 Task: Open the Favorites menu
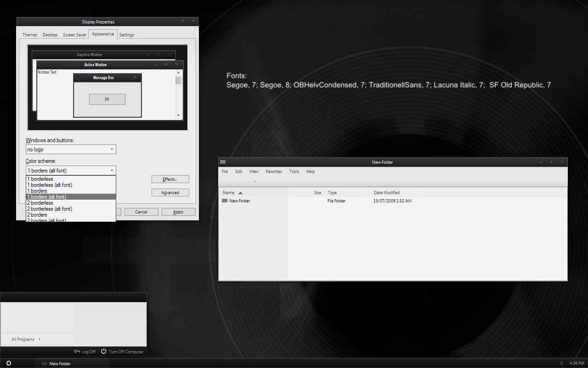(x=274, y=172)
